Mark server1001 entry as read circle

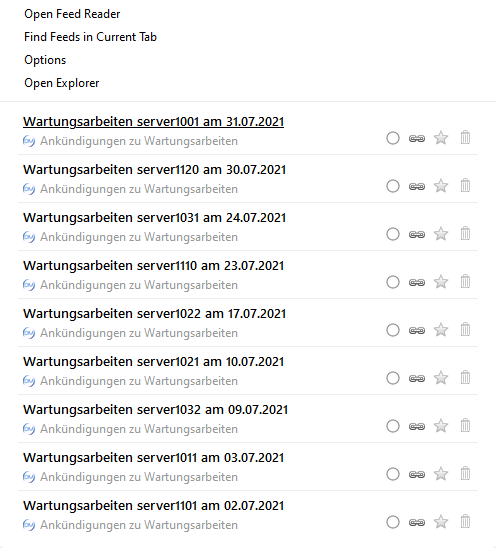coord(393,138)
